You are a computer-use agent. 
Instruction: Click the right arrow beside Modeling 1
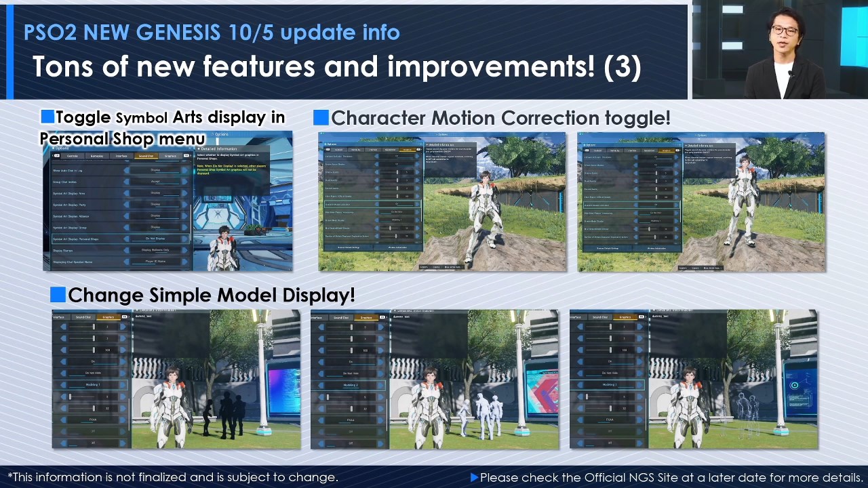click(123, 384)
